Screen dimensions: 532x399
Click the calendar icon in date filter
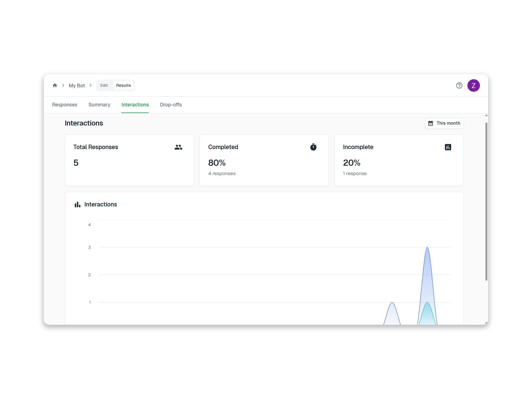pos(431,123)
